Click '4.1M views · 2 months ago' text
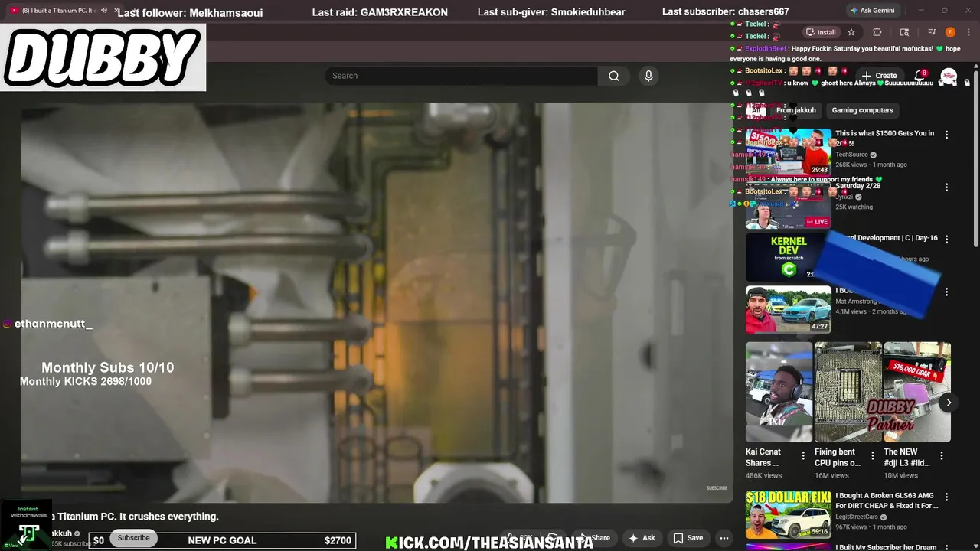980x551 pixels. tap(871, 311)
